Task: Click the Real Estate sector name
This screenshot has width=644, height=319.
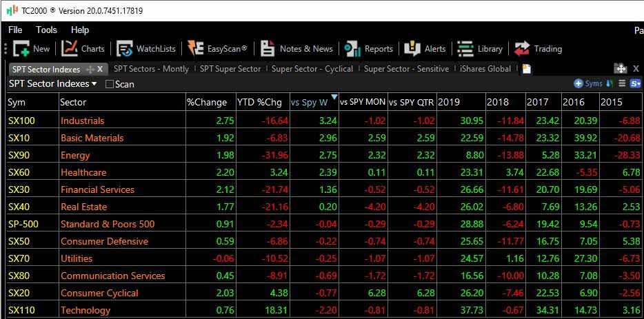Action: click(84, 207)
